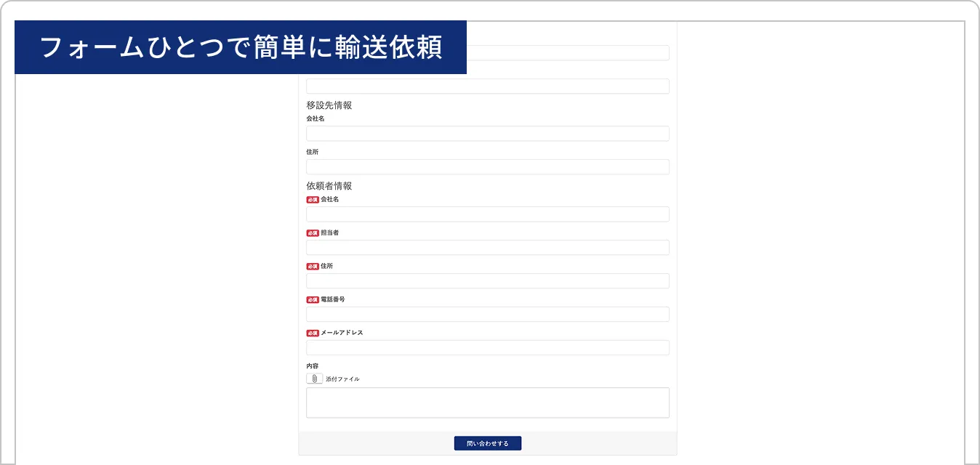Viewport: 980px width, 465px height.
Task: Click the 移設先情報 section heading
Action: [x=329, y=105]
